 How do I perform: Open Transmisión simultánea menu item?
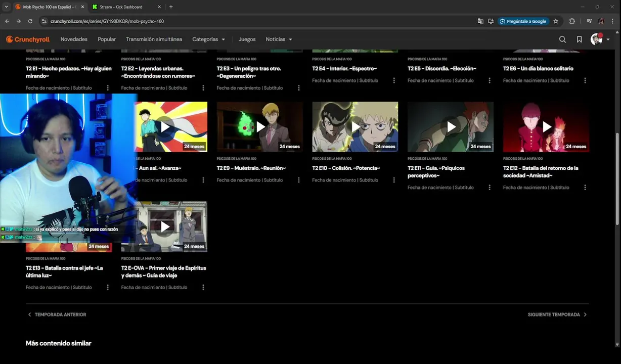coord(154,39)
